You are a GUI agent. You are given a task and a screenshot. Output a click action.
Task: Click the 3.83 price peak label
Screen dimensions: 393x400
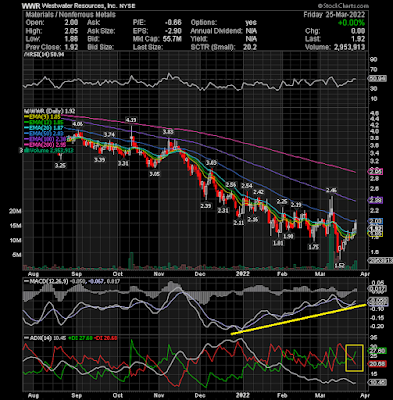coord(168,132)
